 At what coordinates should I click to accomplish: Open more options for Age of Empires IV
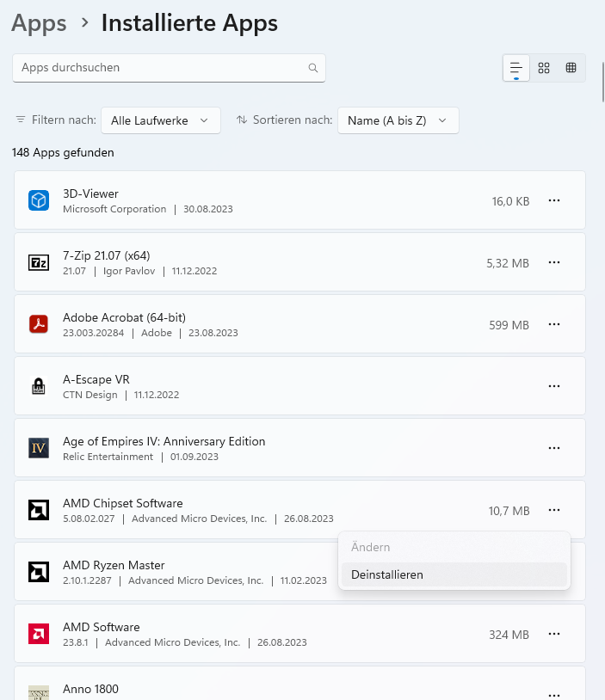(554, 448)
